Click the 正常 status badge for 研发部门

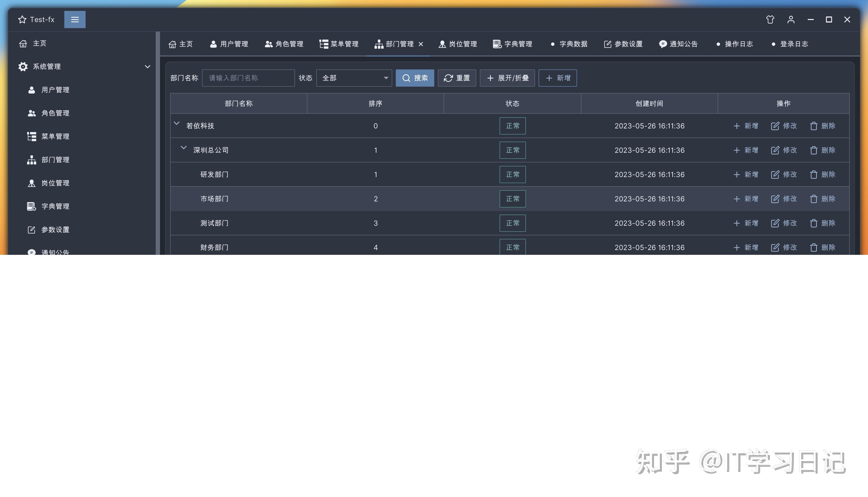(x=512, y=175)
